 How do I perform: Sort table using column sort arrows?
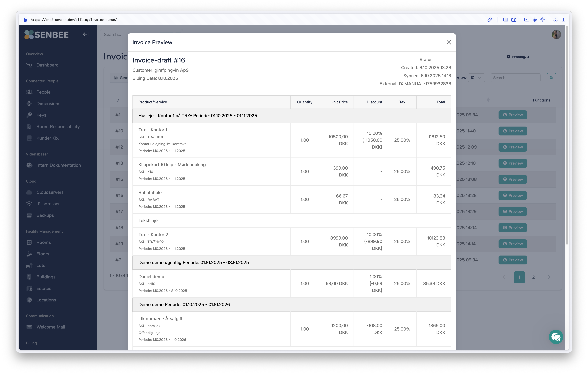[488, 100]
